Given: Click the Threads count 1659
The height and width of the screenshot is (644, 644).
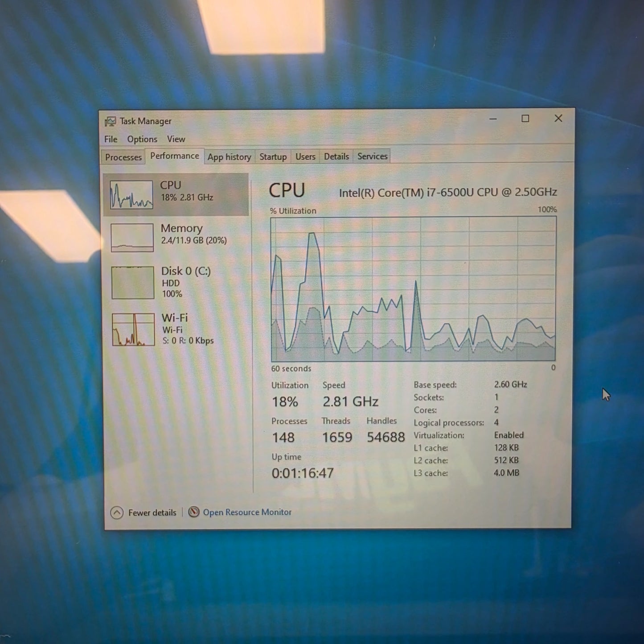Looking at the screenshot, I should click(x=337, y=437).
